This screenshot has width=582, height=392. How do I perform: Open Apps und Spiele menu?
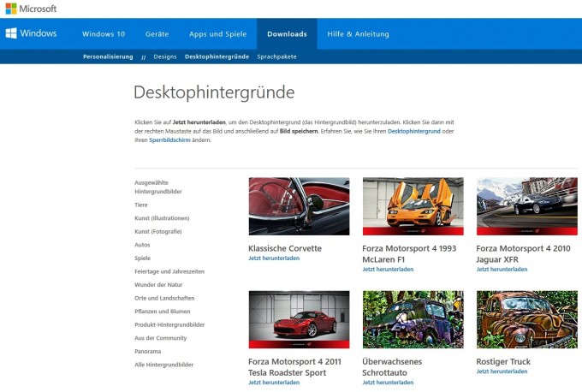(218, 34)
